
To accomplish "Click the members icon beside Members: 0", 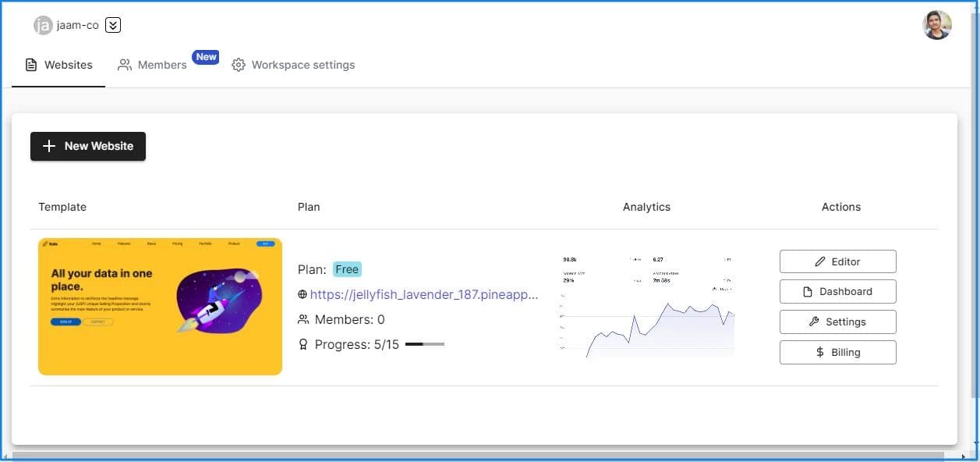I will (303, 319).
